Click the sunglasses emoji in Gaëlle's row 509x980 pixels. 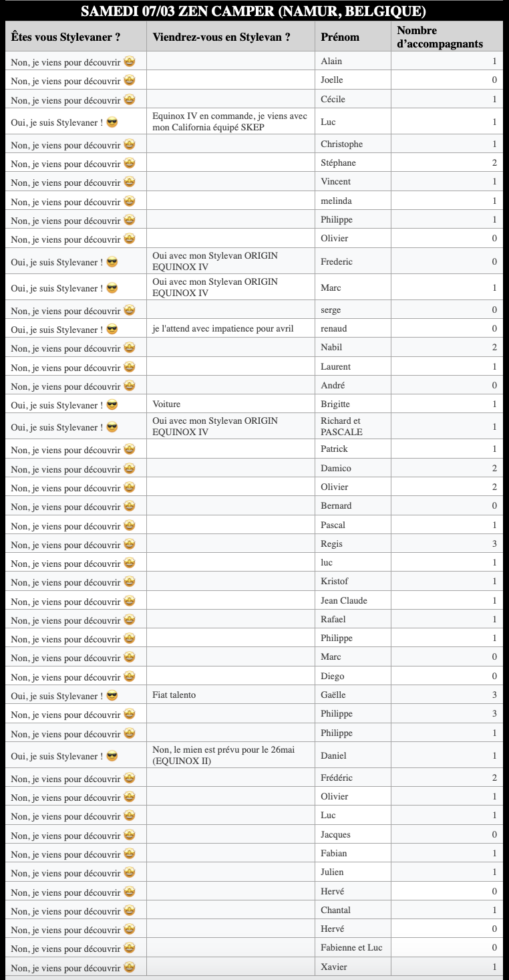(x=112, y=695)
